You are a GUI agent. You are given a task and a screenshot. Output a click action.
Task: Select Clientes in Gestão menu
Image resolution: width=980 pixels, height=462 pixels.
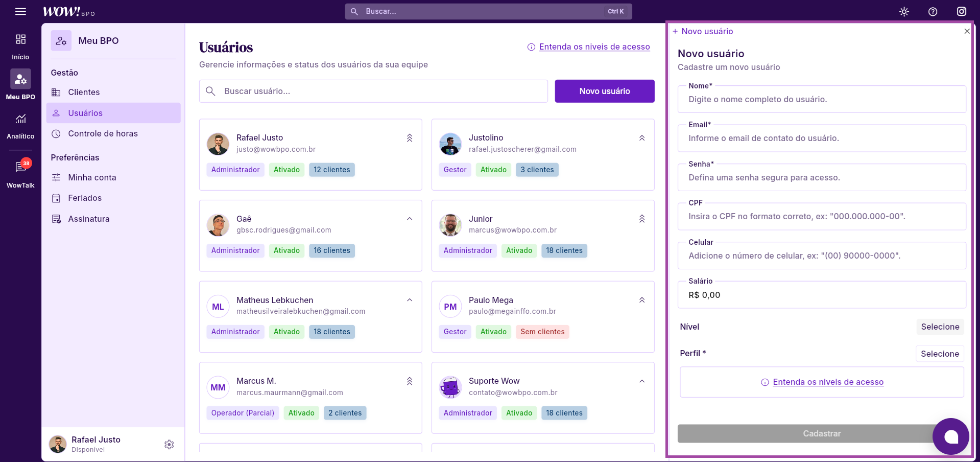click(84, 92)
